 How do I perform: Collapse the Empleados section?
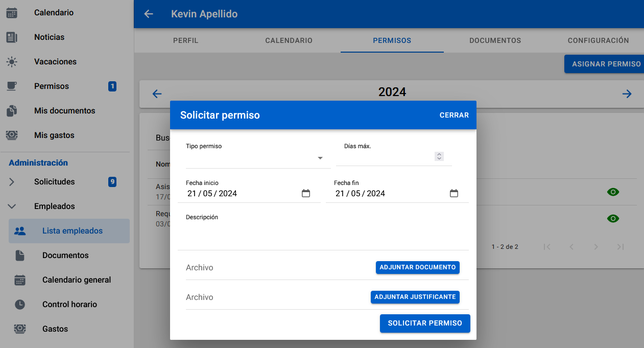12,206
